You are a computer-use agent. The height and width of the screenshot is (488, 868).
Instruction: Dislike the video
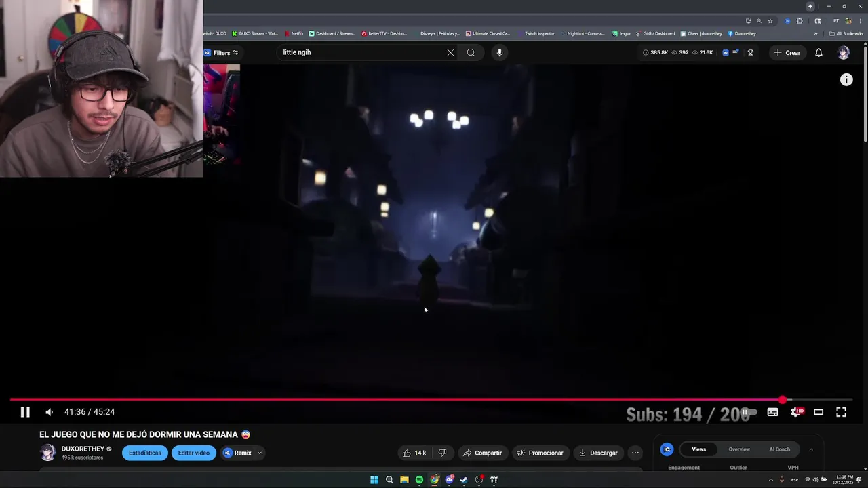(x=443, y=453)
